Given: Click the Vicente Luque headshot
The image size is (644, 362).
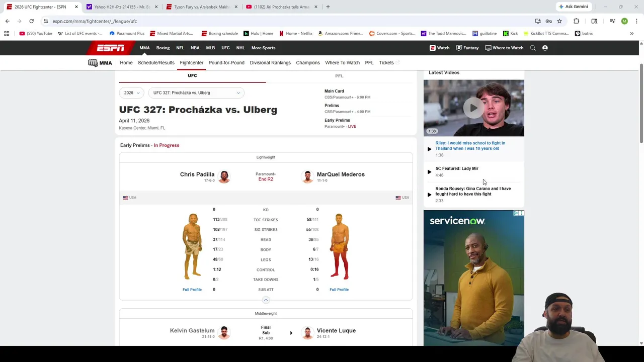Looking at the screenshot, I should click(307, 333).
